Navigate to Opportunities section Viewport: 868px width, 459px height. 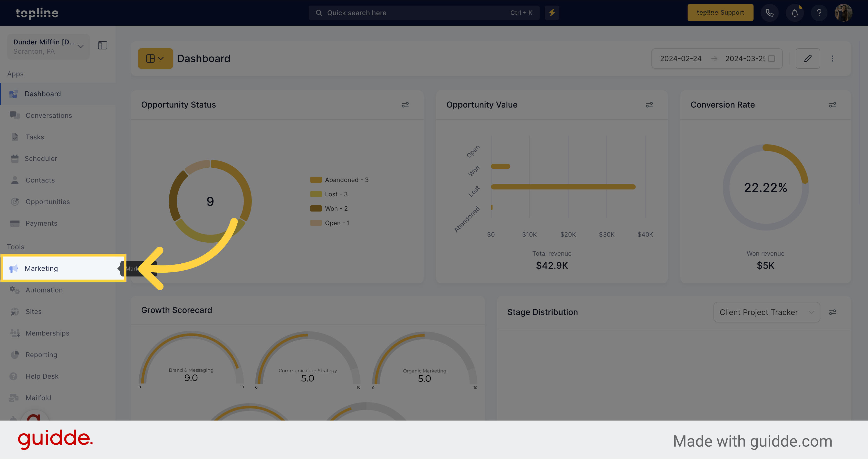click(48, 202)
